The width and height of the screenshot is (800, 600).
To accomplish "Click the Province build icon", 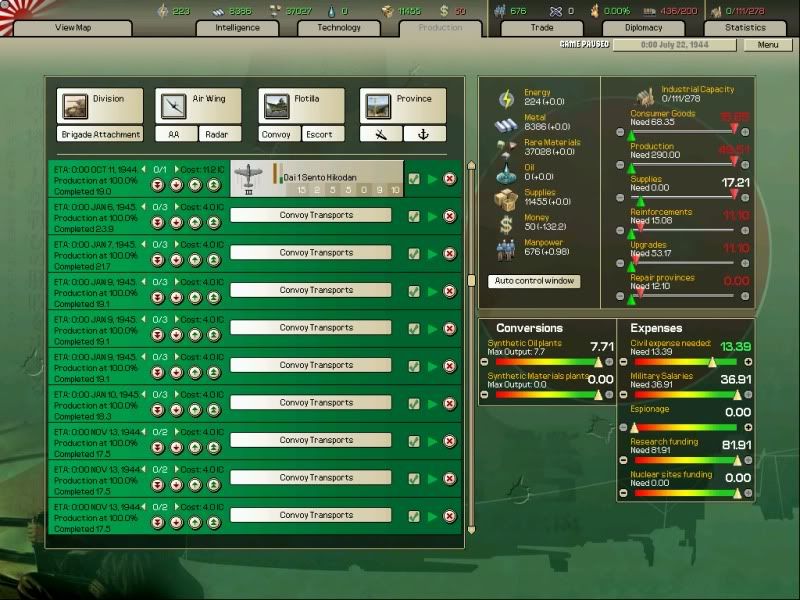I will click(x=378, y=106).
